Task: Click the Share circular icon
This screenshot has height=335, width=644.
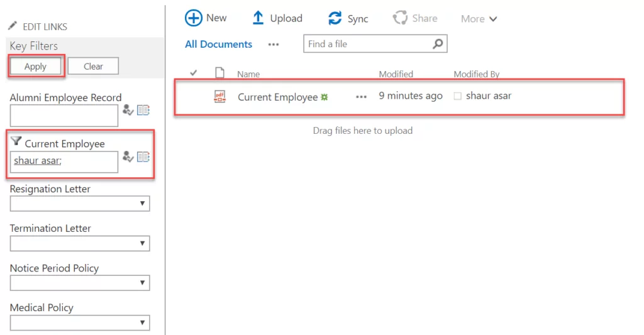Action: coord(400,18)
